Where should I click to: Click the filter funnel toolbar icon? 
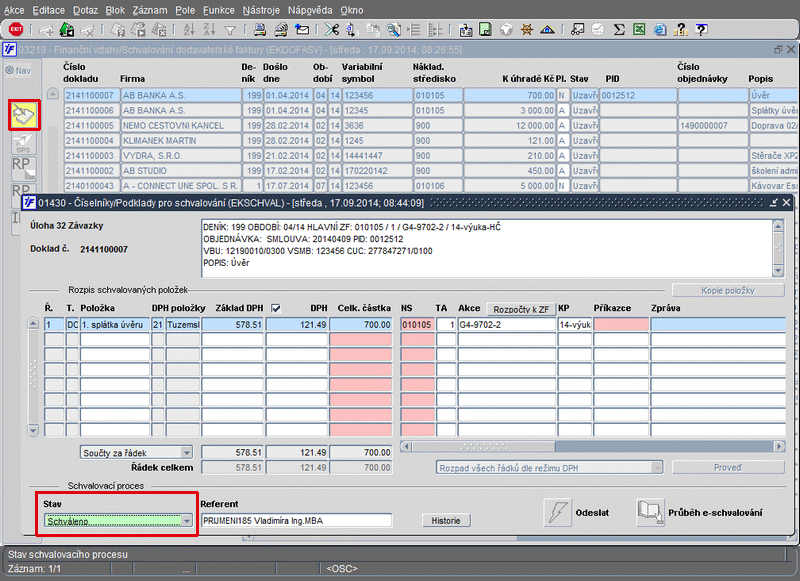pyautogui.click(x=230, y=31)
